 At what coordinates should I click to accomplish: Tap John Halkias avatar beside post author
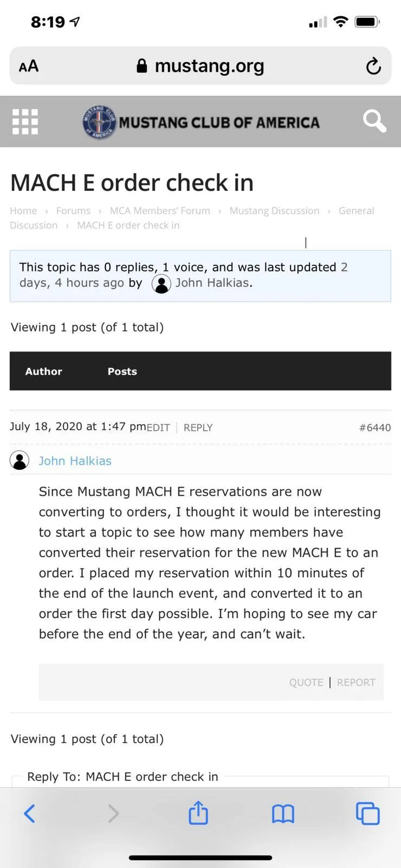[20, 461]
